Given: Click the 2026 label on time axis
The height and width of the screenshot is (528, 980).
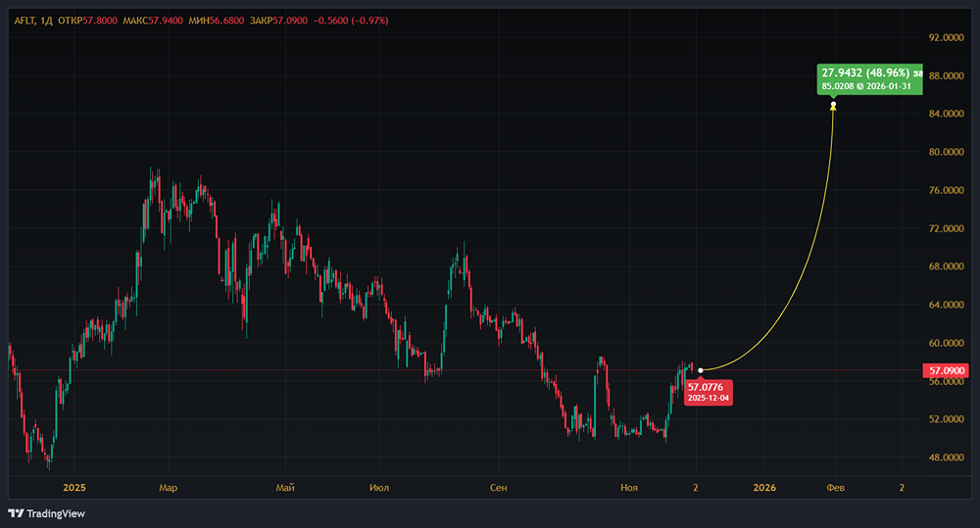Looking at the screenshot, I should pyautogui.click(x=764, y=488).
